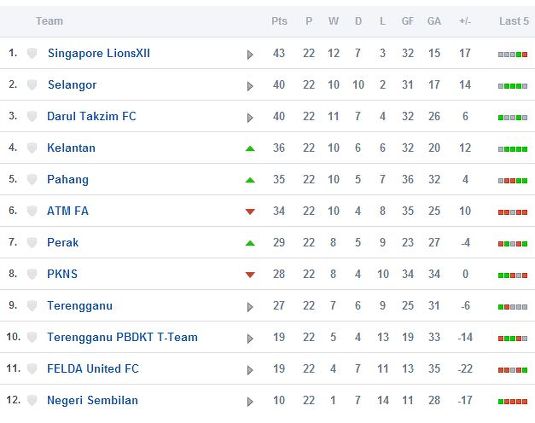Screen dimensions: 535x423
Task: Open the Selangor team link
Action: coord(72,85)
